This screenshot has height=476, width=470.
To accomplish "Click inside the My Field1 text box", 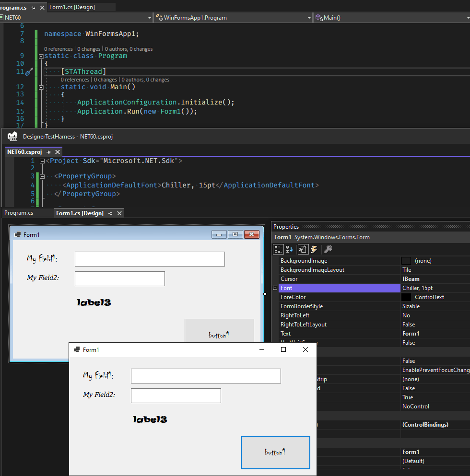I will pyautogui.click(x=149, y=259).
